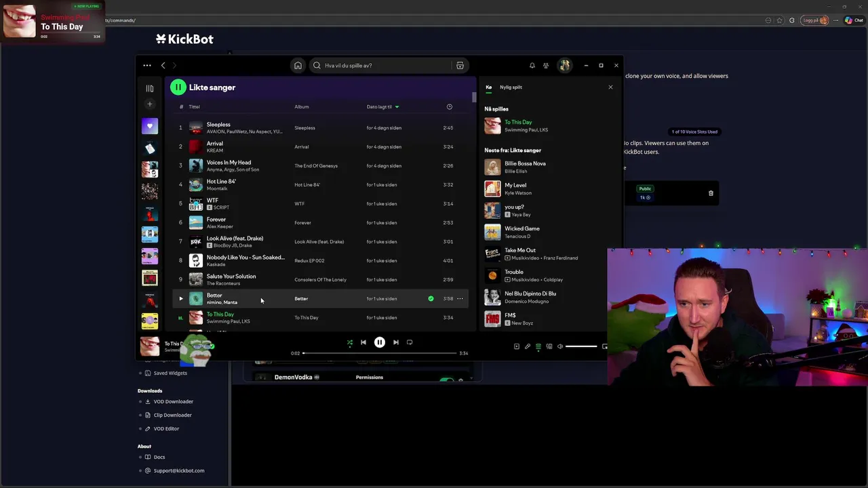Switch to the Nylig spilt tab
Viewport: 868px width, 488px height.
(x=511, y=87)
